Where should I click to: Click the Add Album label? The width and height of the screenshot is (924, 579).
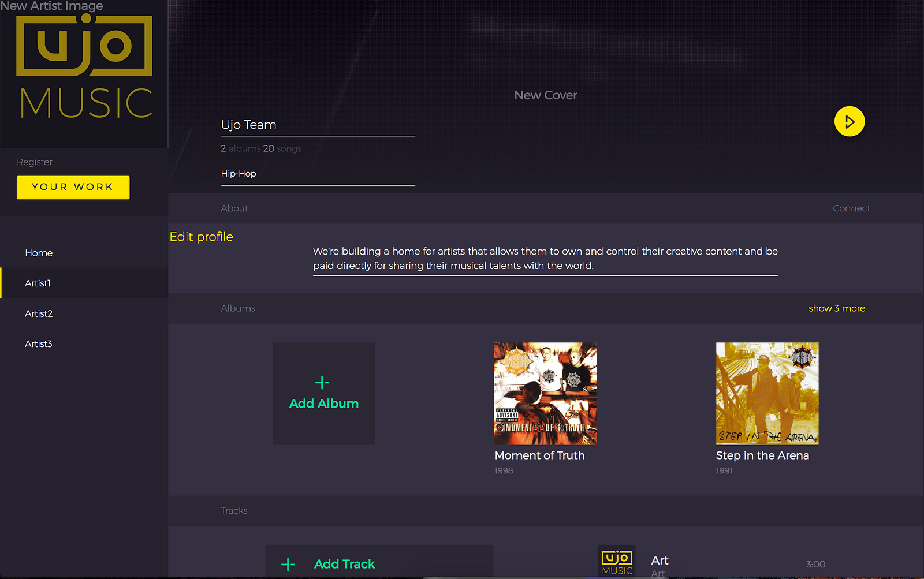pos(324,404)
